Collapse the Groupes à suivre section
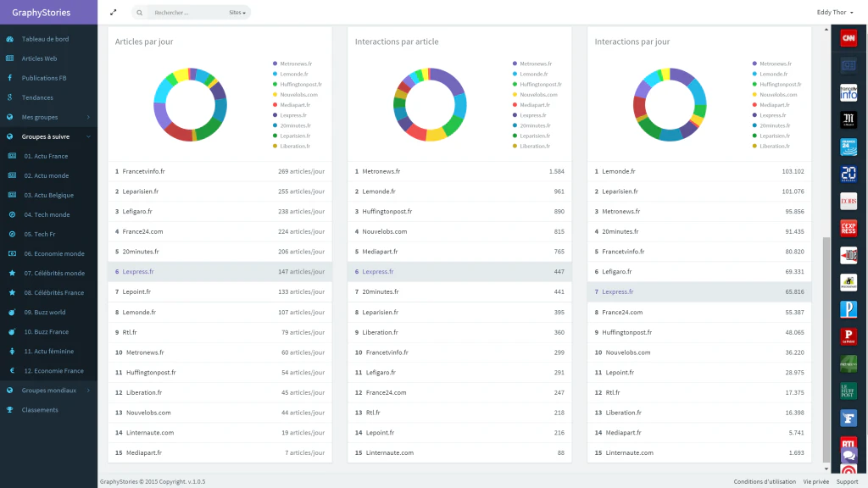868x488 pixels. (x=48, y=136)
